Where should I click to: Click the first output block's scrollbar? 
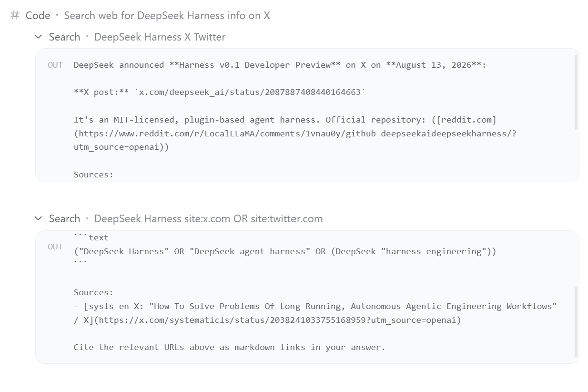pos(576,92)
